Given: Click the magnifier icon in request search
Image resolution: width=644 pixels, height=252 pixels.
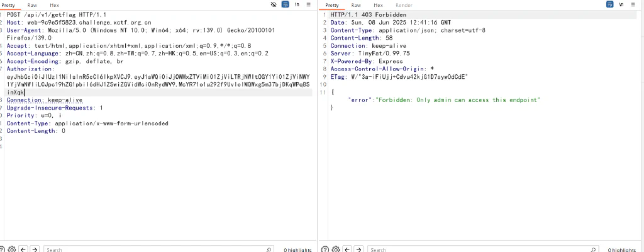Looking at the screenshot, I should [268, 249].
